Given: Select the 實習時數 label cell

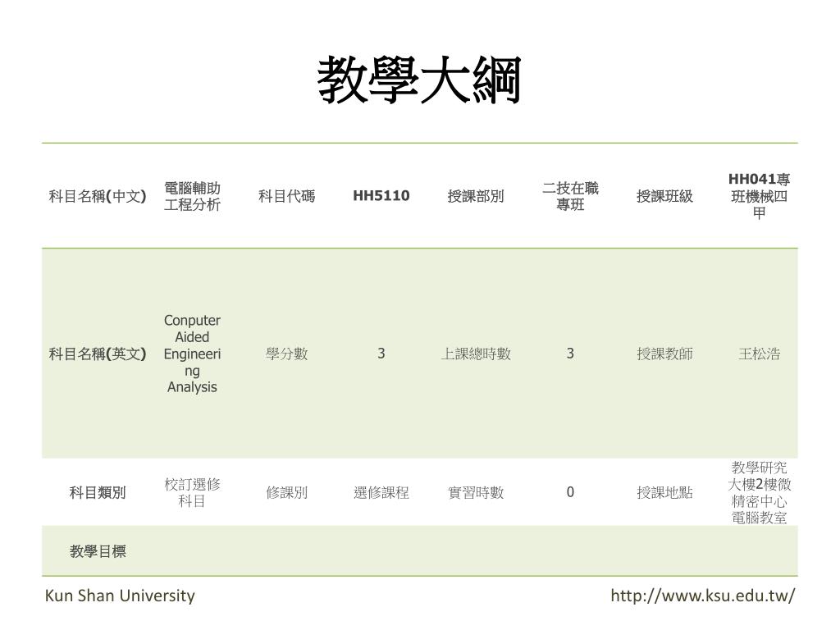Looking at the screenshot, I should [476, 492].
